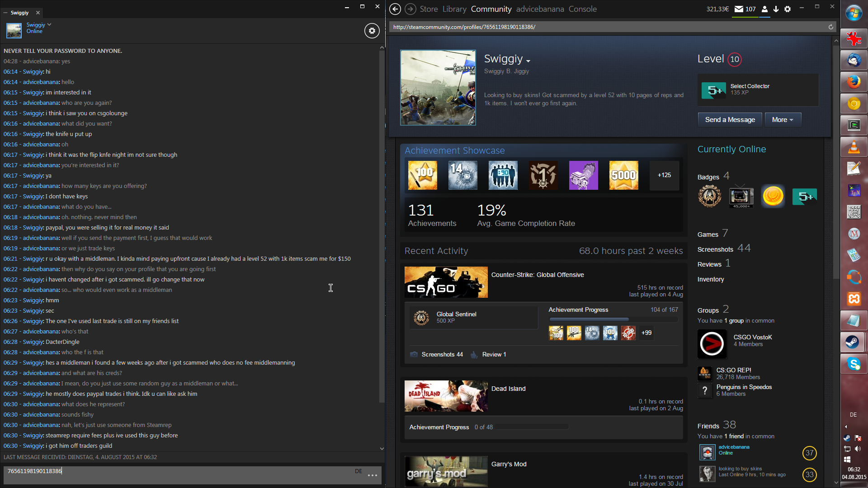Open the inbox envelope icon
The width and height of the screenshot is (868, 488).
tap(739, 9)
